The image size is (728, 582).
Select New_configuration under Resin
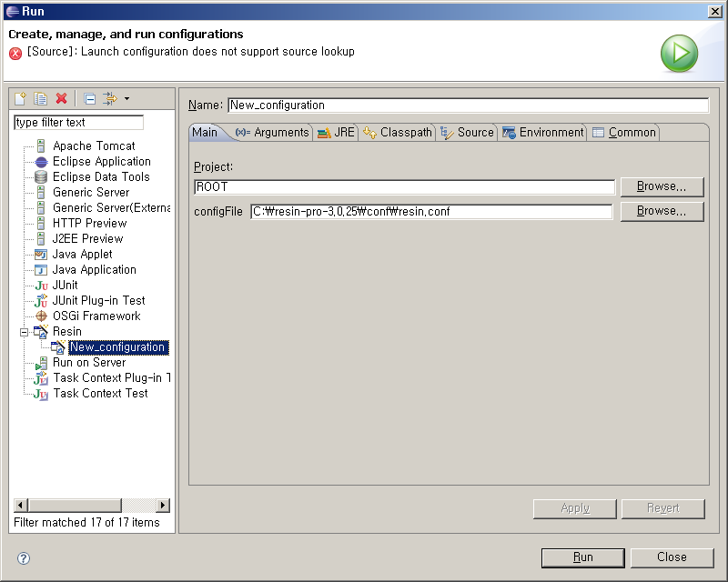(x=118, y=347)
